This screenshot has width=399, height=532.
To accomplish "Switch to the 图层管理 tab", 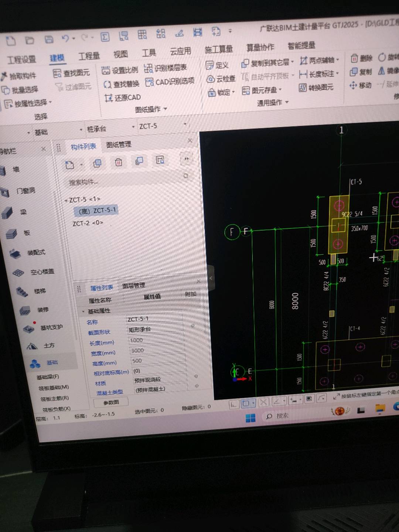I will tap(133, 286).
